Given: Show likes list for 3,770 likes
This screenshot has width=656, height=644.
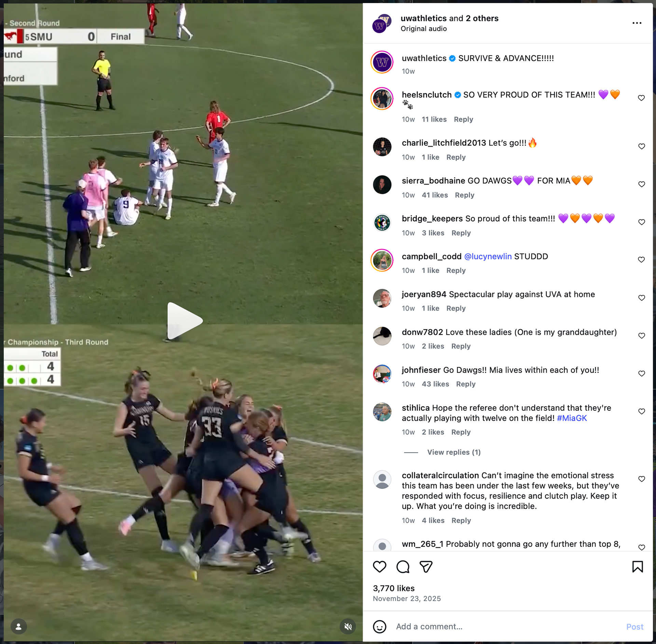Looking at the screenshot, I should click(x=394, y=588).
